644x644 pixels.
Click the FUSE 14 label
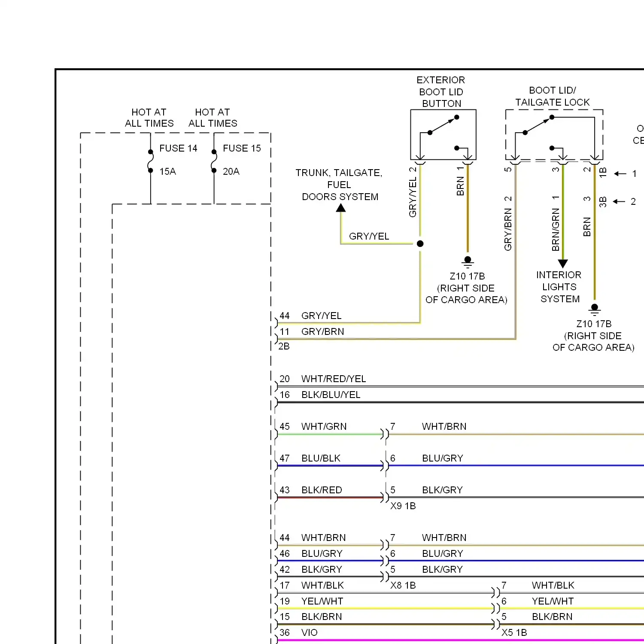pos(178,148)
